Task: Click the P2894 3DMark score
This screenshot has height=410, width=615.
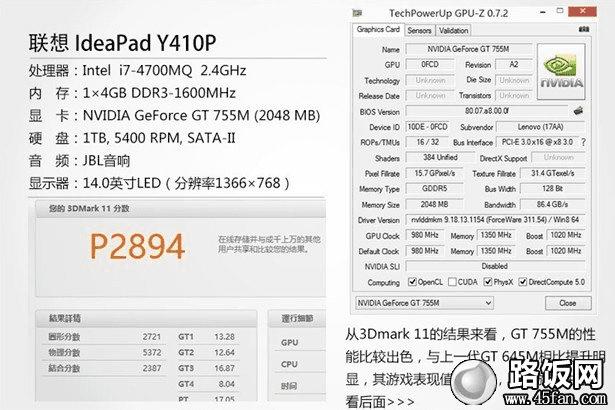Action: (137, 246)
